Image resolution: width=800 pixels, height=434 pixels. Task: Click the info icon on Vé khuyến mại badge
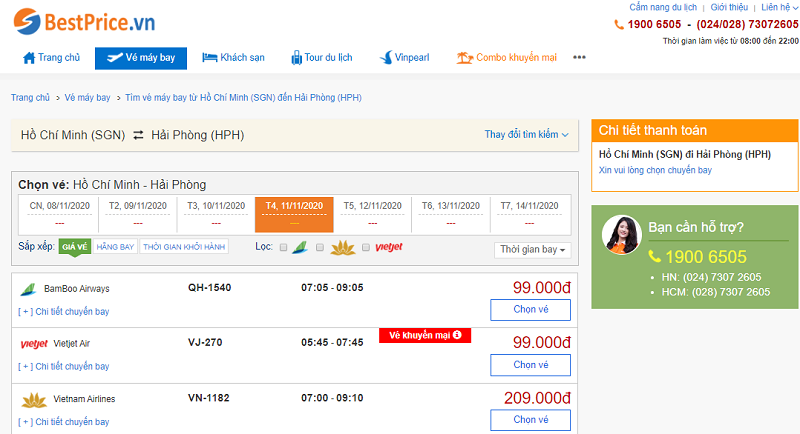pos(457,335)
